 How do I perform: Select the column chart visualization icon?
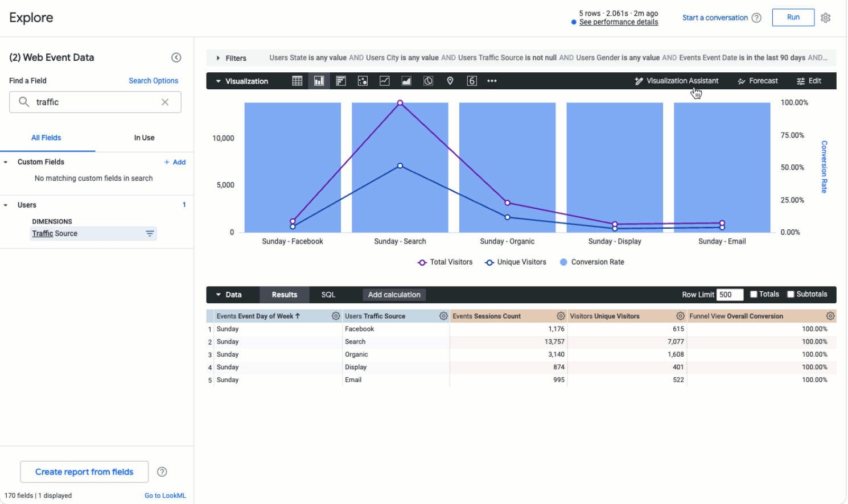coord(319,81)
